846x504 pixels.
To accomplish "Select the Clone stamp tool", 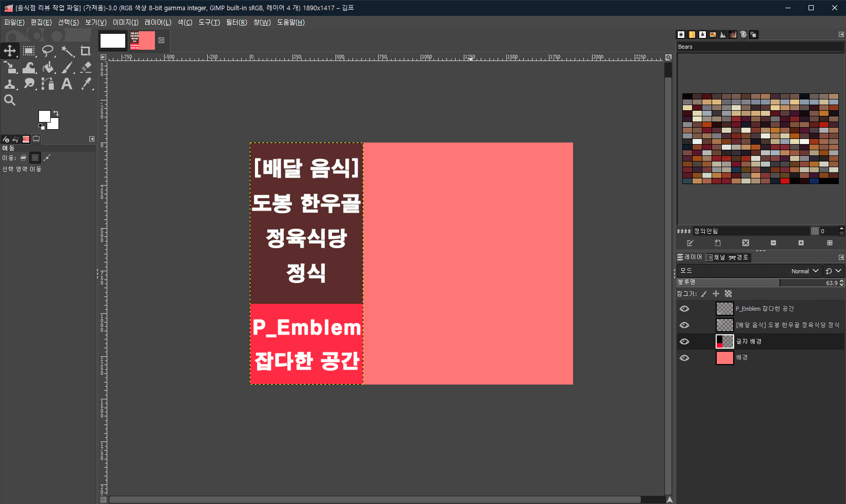I will pos(10,84).
